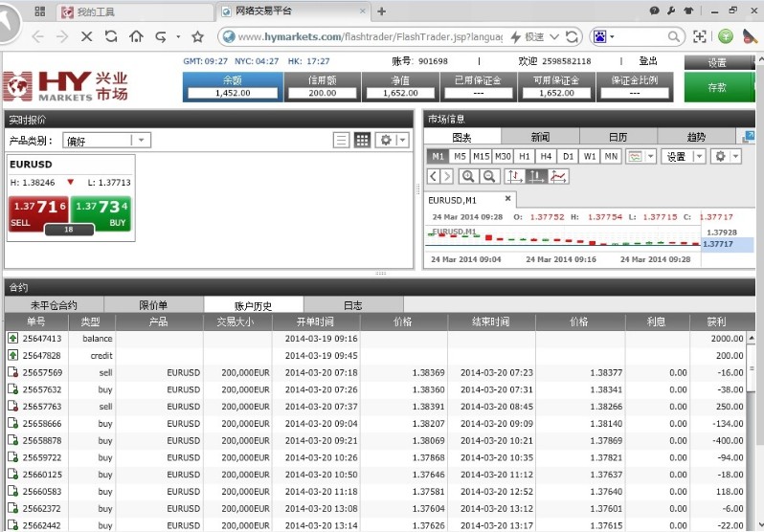Open the 限价单 limit orders tab
This screenshot has height=532, width=764.
153,305
